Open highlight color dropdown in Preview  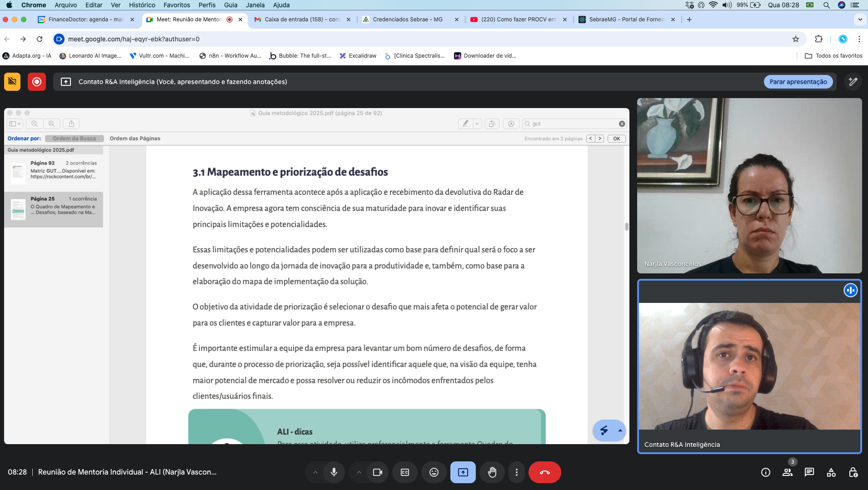(x=477, y=124)
